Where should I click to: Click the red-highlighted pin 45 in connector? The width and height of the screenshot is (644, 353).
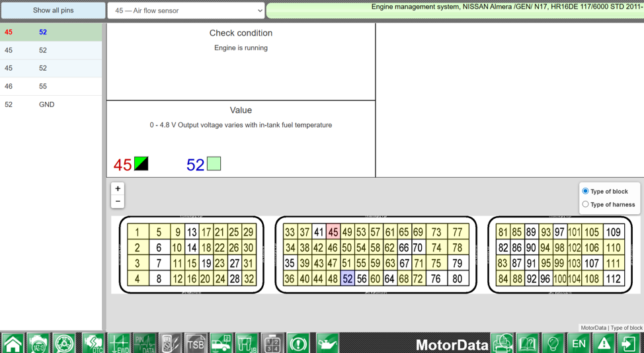[333, 232]
